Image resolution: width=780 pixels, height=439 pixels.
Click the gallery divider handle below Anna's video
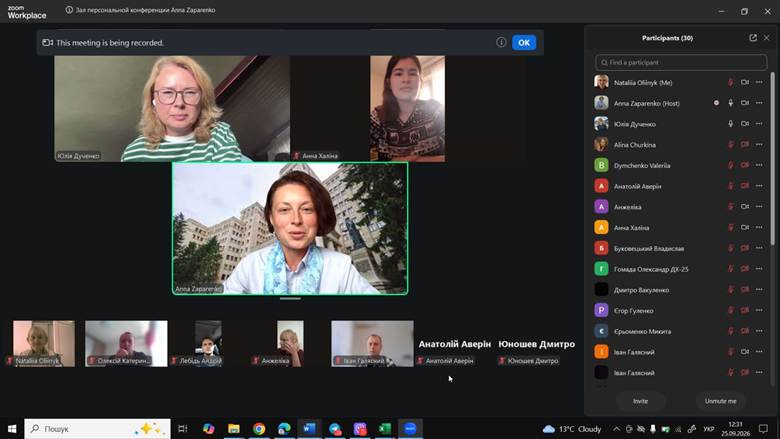click(290, 299)
